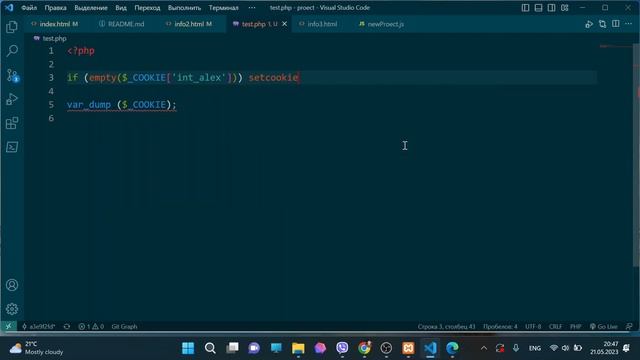The width and height of the screenshot is (640, 360).
Task: Open editor More Actions ellipsis
Action: click(x=629, y=24)
